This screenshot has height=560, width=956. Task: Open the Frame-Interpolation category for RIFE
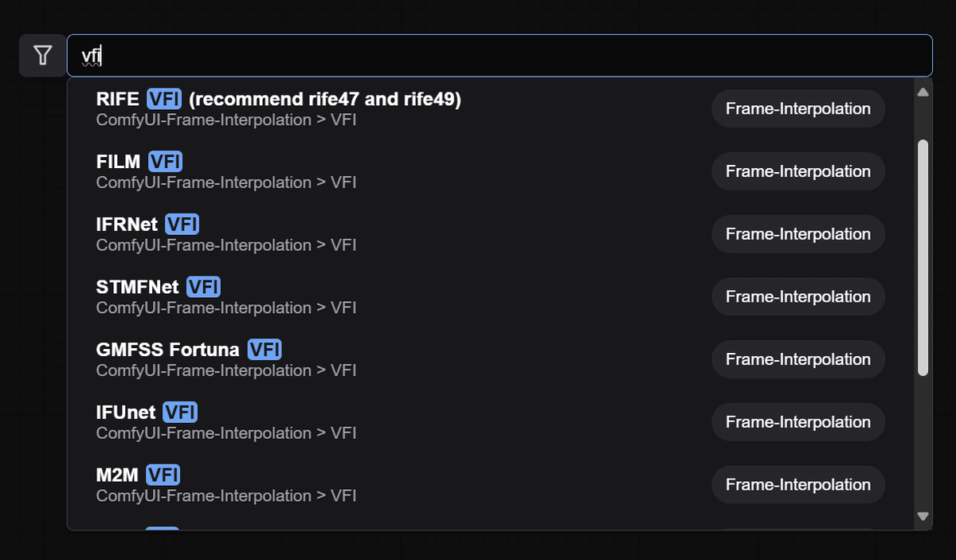(x=797, y=108)
